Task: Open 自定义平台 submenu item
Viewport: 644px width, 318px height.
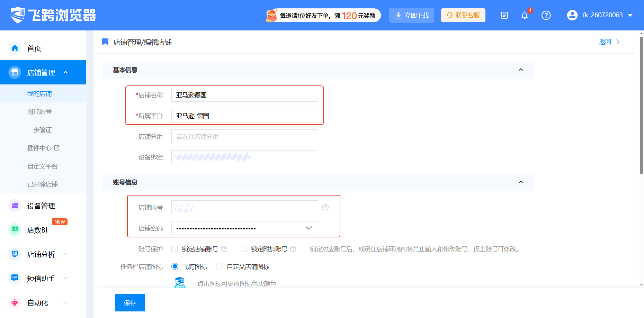Action: [43, 166]
